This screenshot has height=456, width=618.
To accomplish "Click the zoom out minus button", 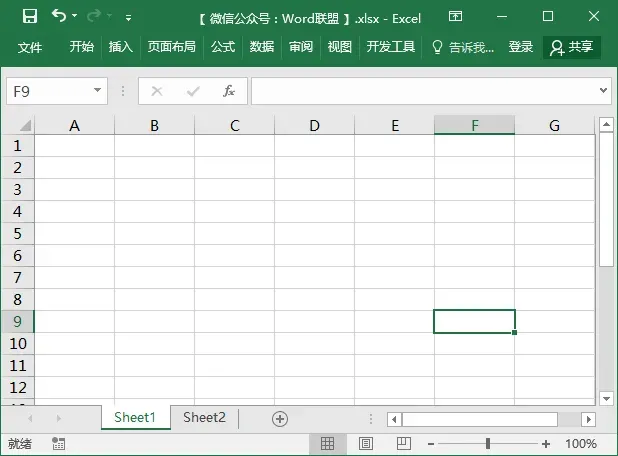I will tap(431, 444).
